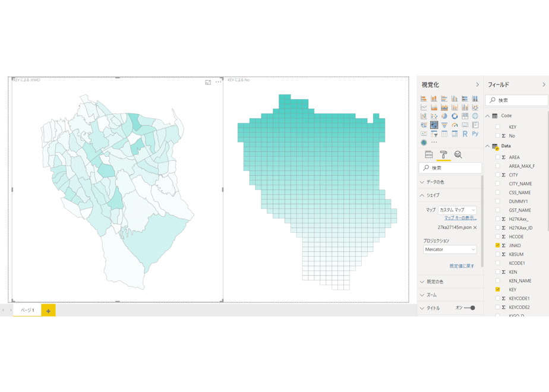Select the stacked column chart visual

tap(434, 99)
